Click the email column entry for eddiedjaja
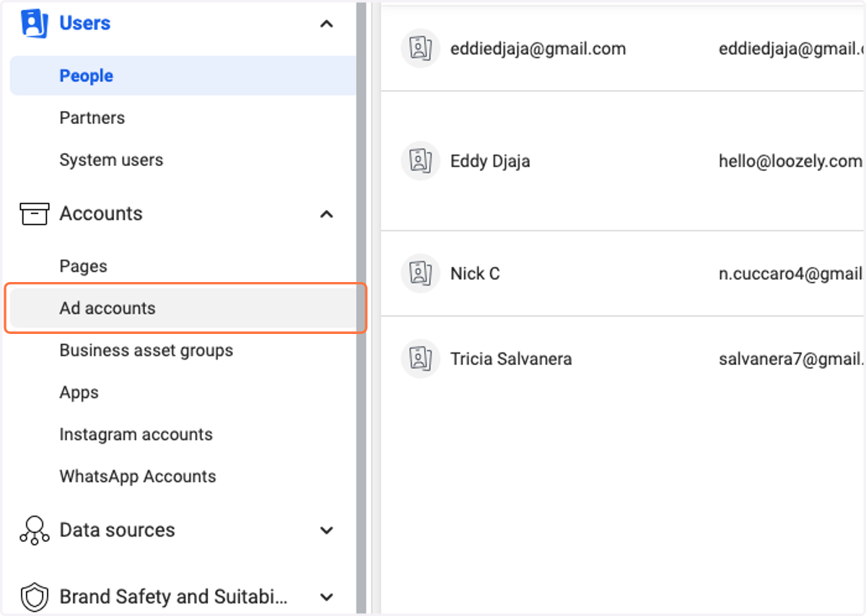The width and height of the screenshot is (866, 616). (792, 49)
